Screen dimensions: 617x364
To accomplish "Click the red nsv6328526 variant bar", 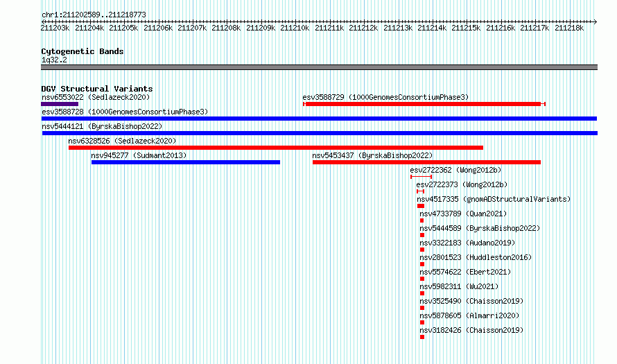I will coord(276,148).
